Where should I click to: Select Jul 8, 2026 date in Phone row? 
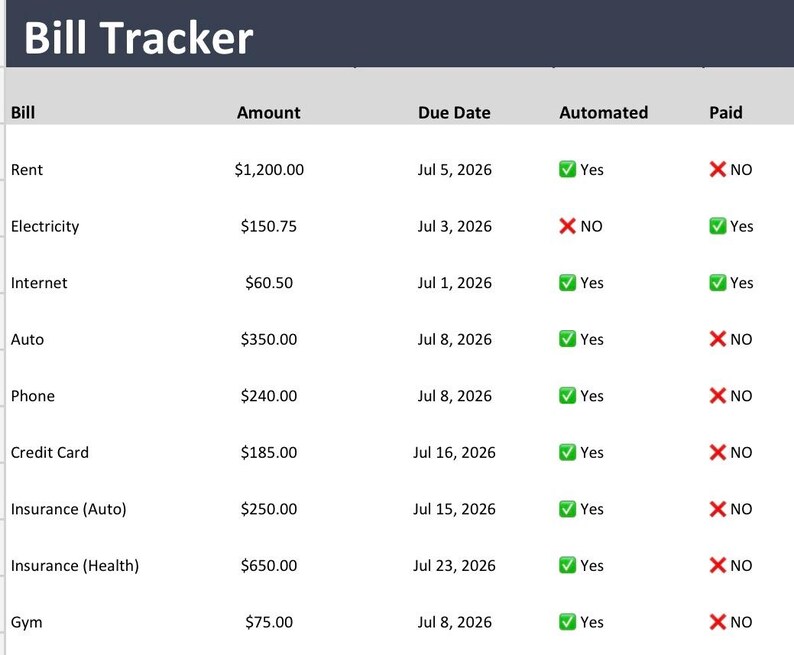[x=454, y=396]
